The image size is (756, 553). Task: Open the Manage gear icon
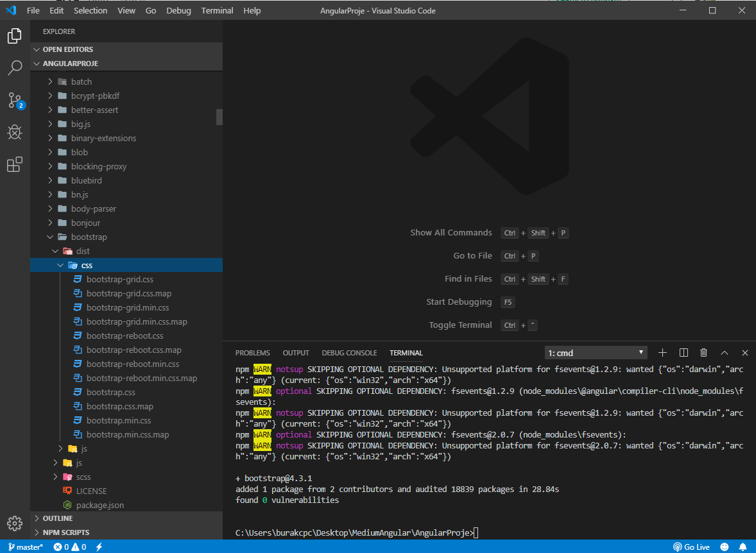pos(15,523)
